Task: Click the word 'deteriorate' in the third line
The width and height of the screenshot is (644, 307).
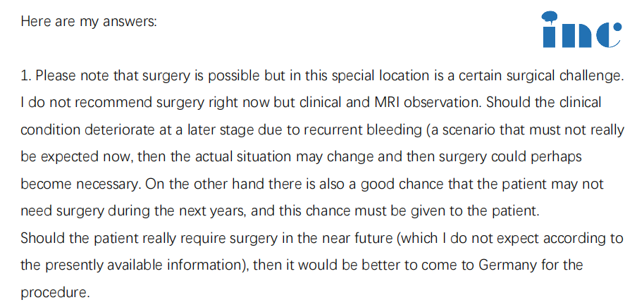Action: tap(120, 130)
